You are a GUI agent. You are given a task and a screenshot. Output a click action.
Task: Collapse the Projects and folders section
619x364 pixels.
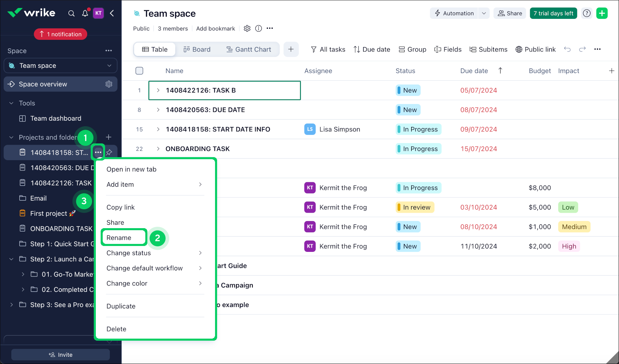11,137
